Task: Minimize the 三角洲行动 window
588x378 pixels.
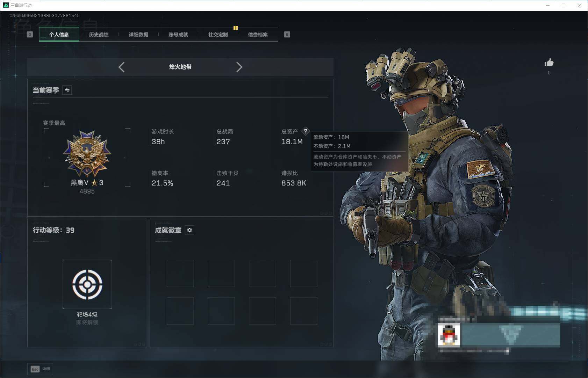Action: 548,5
